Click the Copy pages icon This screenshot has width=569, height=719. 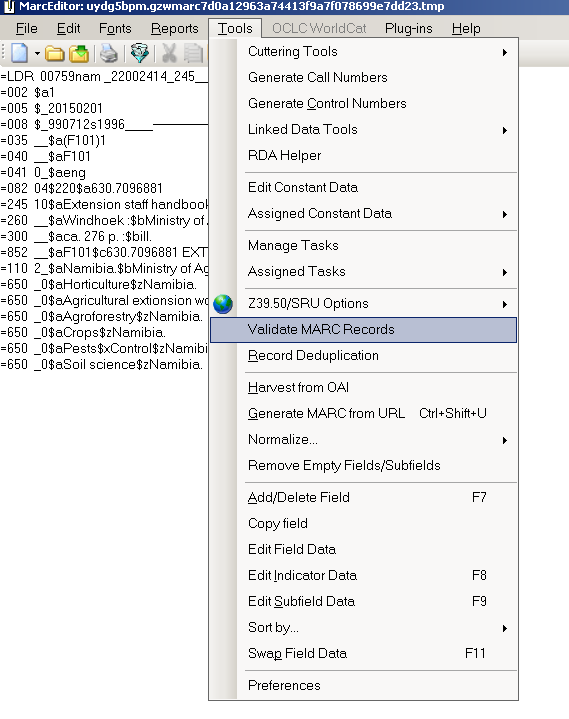(193, 53)
